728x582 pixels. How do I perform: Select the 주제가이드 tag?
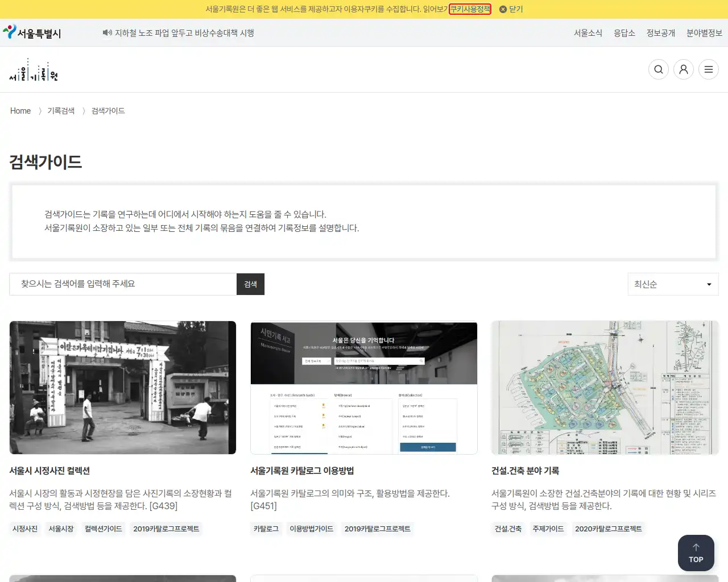coord(548,529)
